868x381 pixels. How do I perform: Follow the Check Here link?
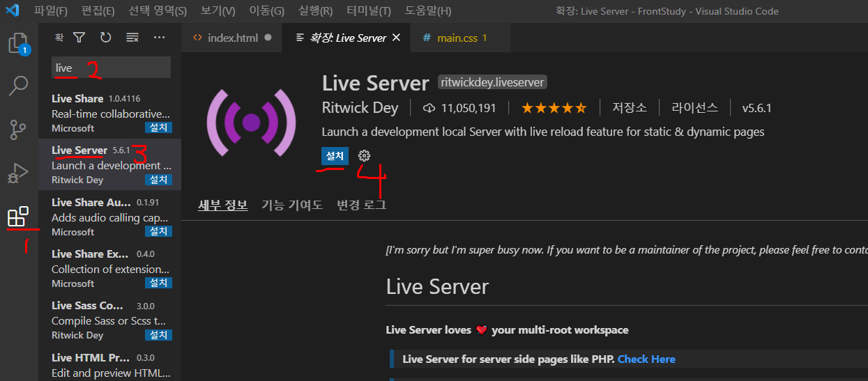[646, 359]
